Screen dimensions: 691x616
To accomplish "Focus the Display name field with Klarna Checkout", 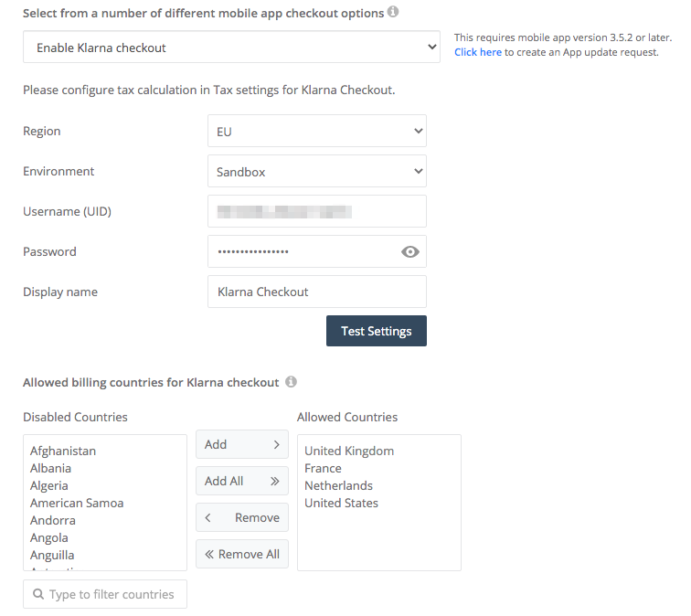I will [x=316, y=292].
